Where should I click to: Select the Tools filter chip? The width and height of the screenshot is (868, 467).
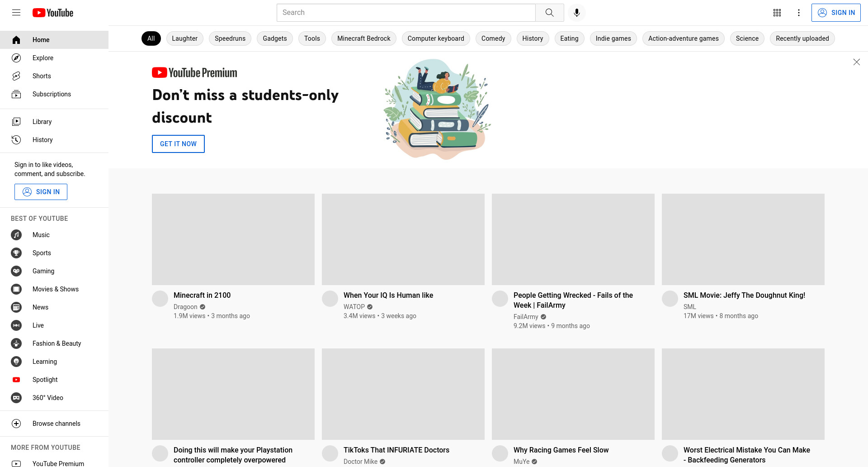pos(312,38)
